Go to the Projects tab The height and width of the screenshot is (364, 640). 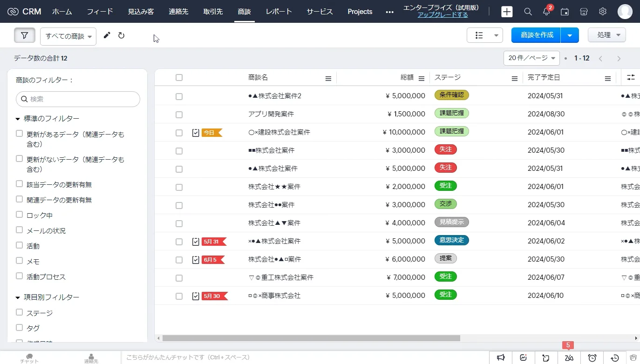coord(360,12)
